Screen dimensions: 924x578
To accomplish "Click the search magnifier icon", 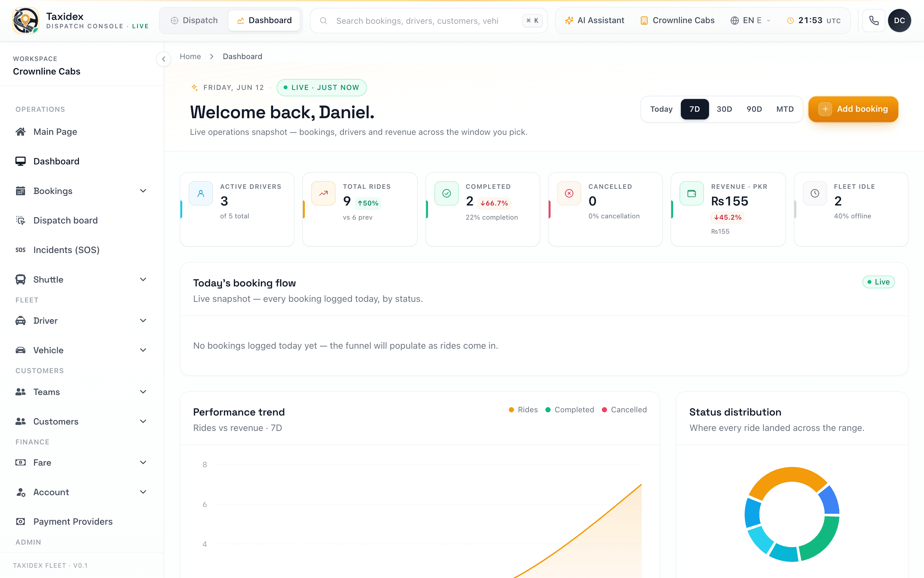I will tap(323, 21).
